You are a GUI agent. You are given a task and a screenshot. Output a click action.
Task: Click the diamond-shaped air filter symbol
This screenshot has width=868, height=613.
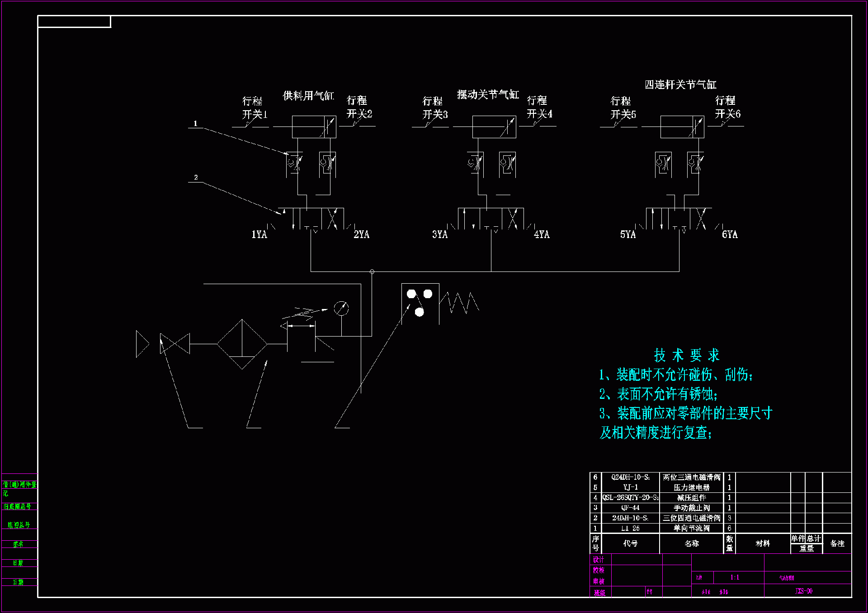point(242,344)
